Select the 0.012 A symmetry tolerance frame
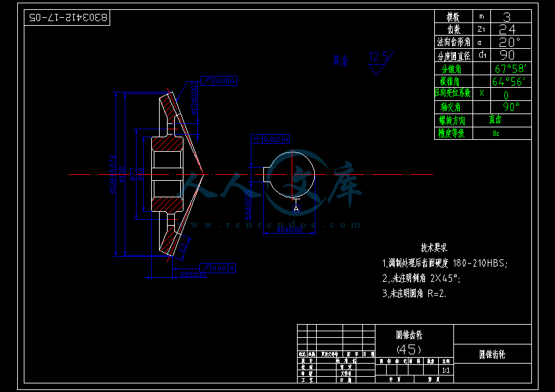Image resolution: width=555 pixels, height=392 pixels. [271, 139]
